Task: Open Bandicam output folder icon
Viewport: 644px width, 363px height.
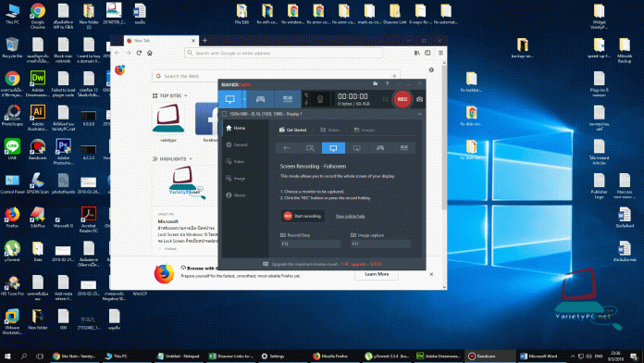Action: pos(375,83)
